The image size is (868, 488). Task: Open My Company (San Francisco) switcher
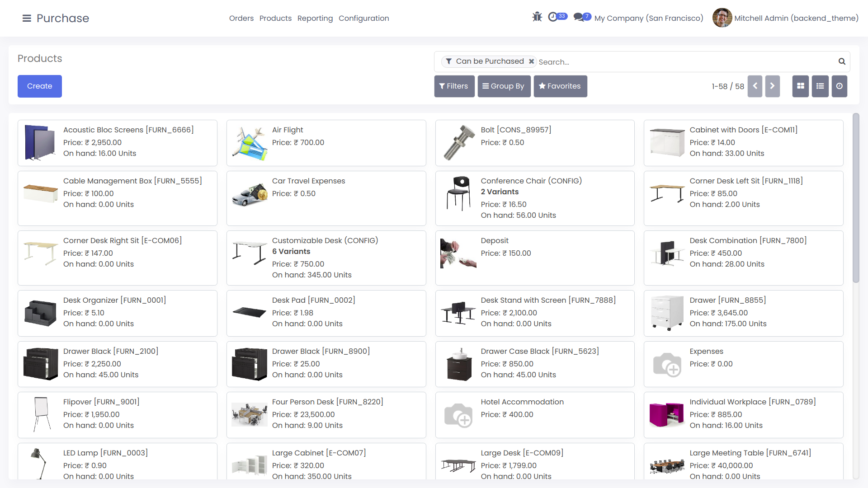pyautogui.click(x=649, y=18)
